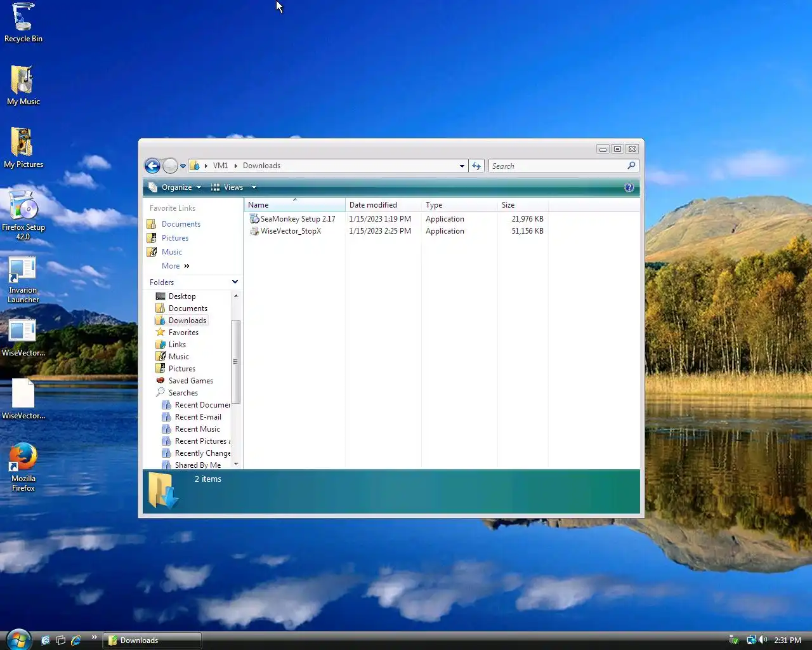This screenshot has width=812, height=650.
Task: Expand the quick launch overflow chevron
Action: [x=95, y=637]
